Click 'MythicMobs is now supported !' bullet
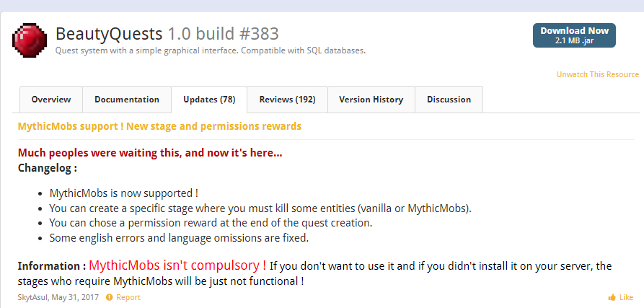This screenshot has width=644, height=308. [124, 193]
